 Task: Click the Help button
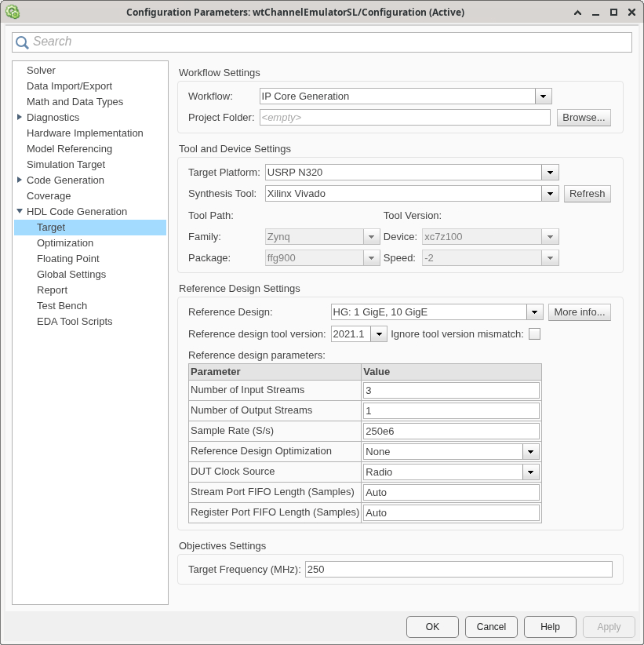tap(550, 626)
